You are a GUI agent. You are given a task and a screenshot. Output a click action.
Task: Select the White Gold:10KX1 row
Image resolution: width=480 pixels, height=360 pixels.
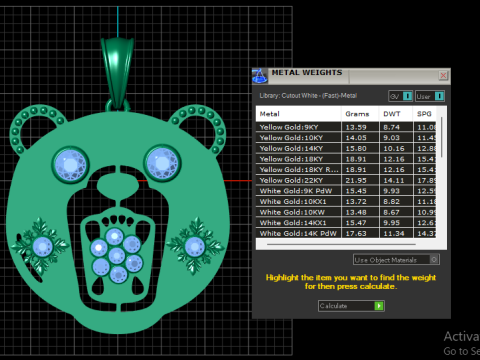[x=346, y=202]
